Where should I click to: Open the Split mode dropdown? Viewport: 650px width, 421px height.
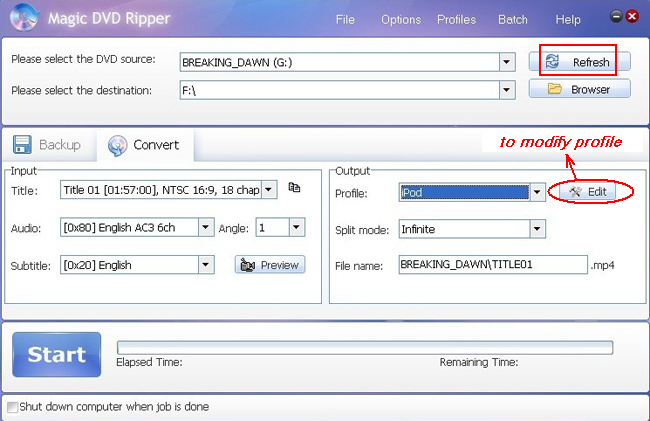tap(537, 229)
